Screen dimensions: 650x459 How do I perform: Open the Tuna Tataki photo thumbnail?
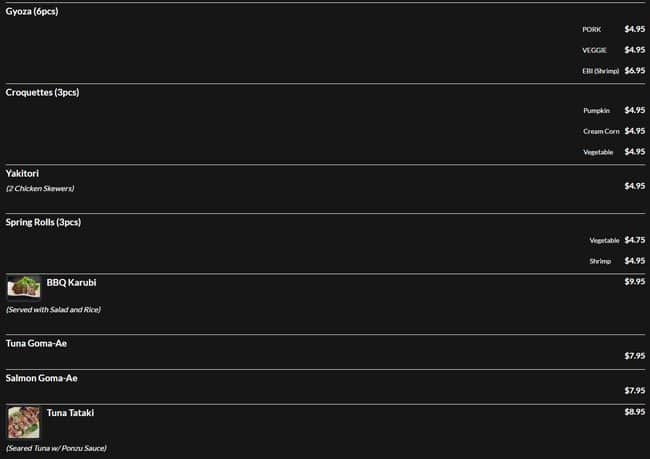[x=24, y=422]
